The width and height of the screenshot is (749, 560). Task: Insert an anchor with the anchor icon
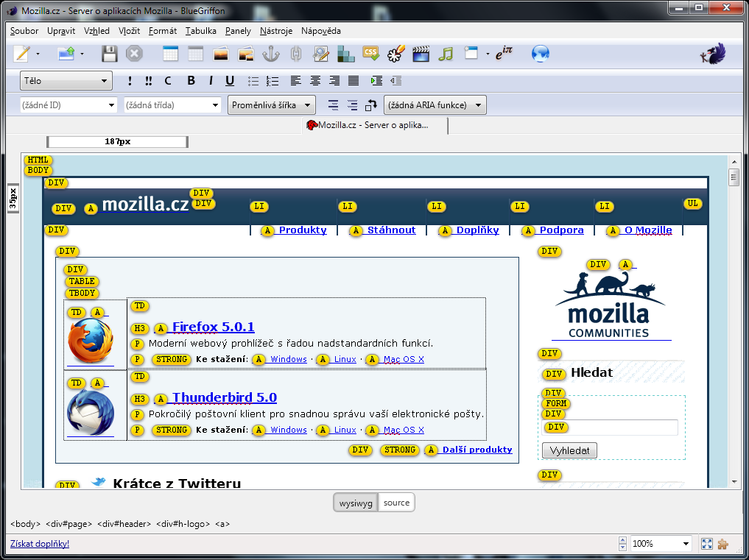[x=271, y=54]
